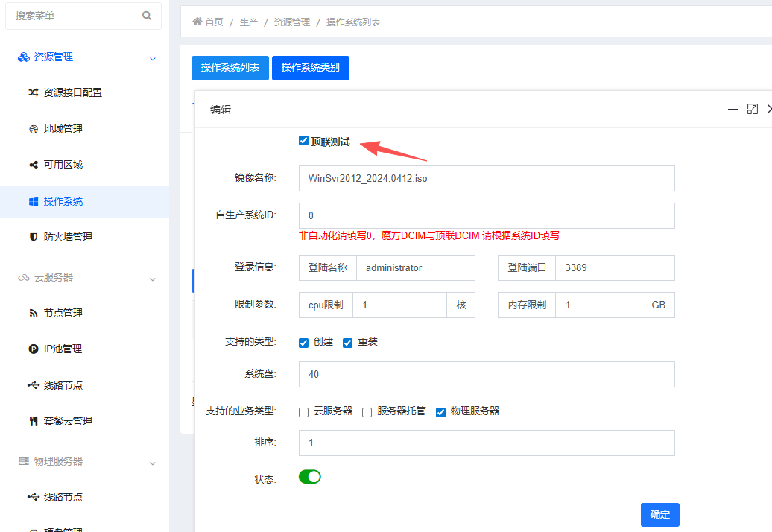Image resolution: width=772 pixels, height=532 pixels.
Task: Click the 确定 confirm button
Action: (x=659, y=514)
